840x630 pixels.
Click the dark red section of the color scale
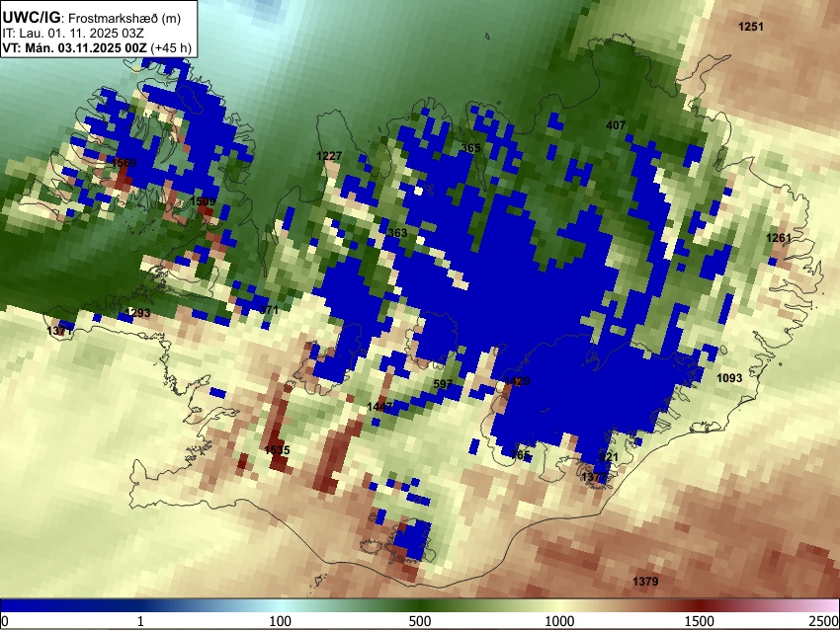[x=700, y=605]
